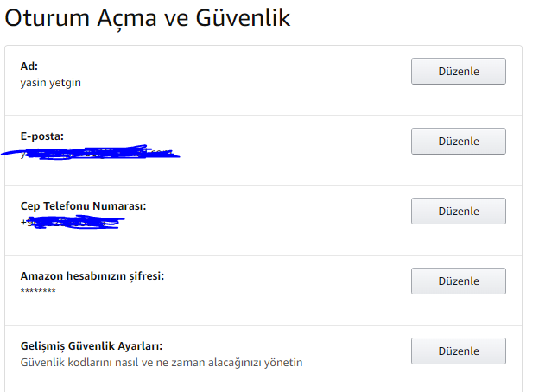This screenshot has width=539, height=392.
Task: Click the word "Güvenlik" in the page heading
Action: coord(240,17)
